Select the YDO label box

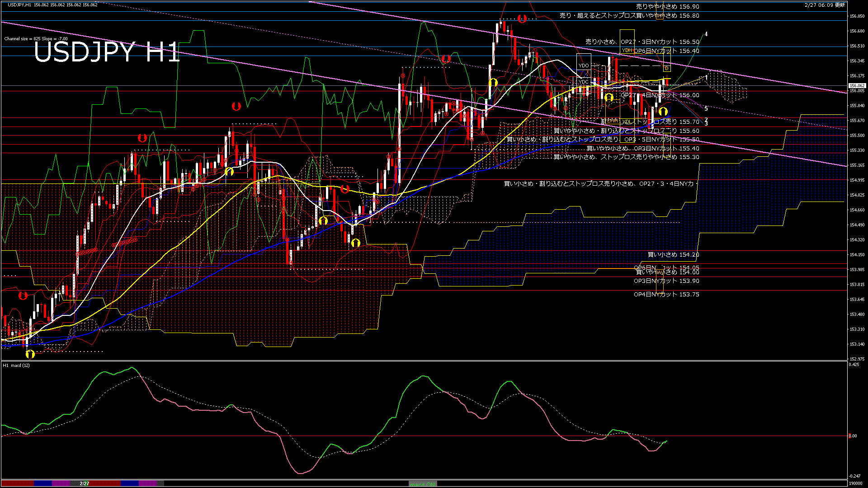[x=584, y=65]
